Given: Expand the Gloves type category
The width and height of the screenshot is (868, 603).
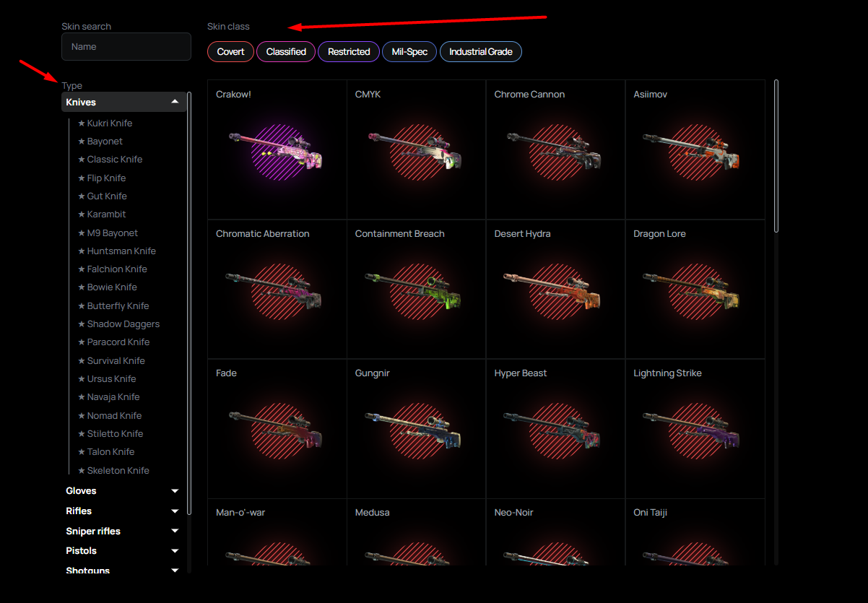Looking at the screenshot, I should pyautogui.click(x=124, y=491).
